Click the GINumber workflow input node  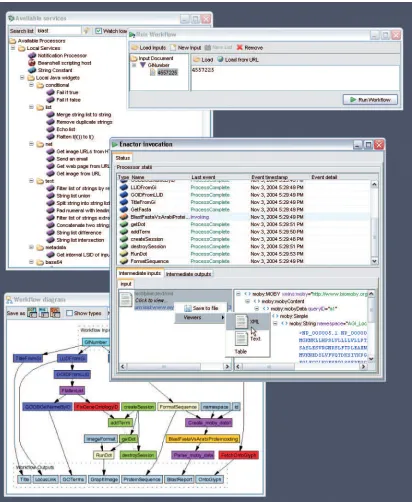click(x=96, y=342)
